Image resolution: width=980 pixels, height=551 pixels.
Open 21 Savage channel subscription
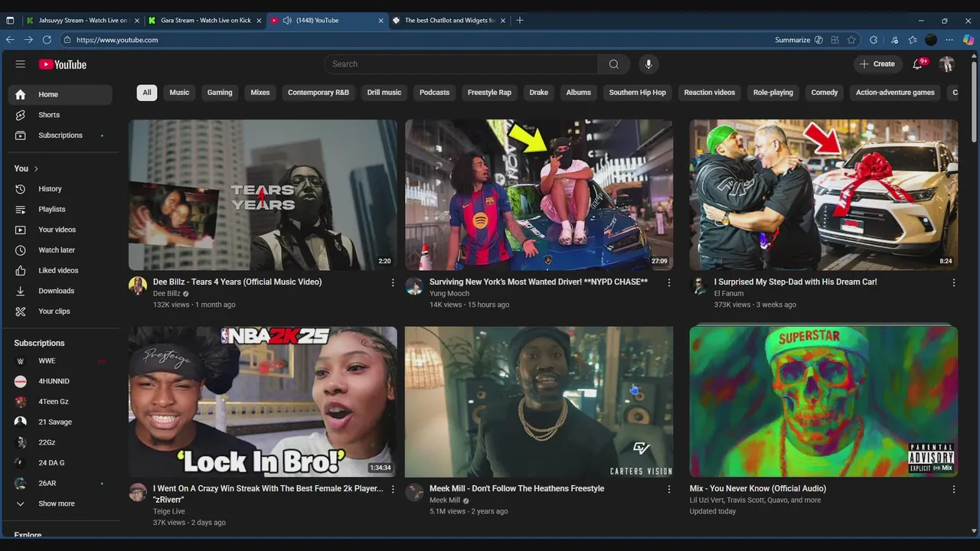60,422
